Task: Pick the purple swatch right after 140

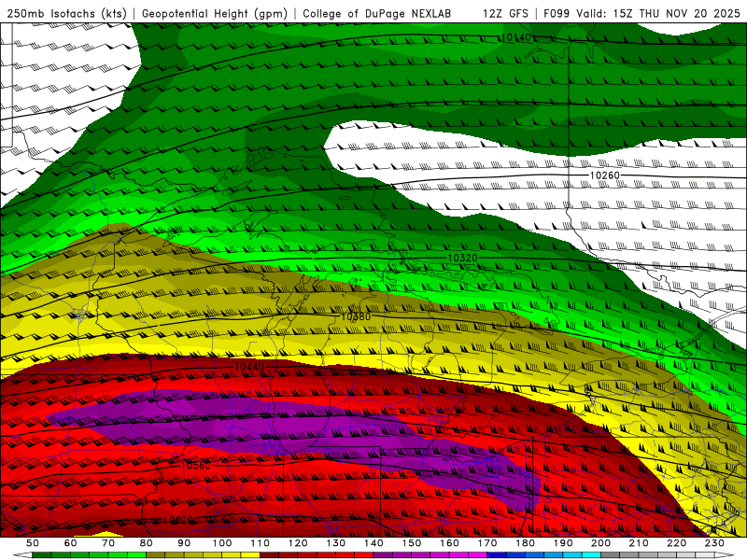Action: (383, 555)
